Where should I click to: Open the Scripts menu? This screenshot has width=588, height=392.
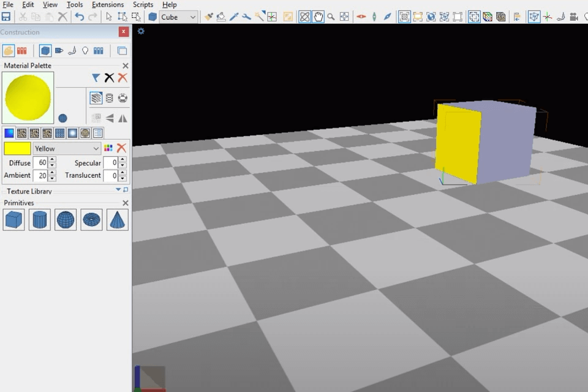click(x=143, y=4)
